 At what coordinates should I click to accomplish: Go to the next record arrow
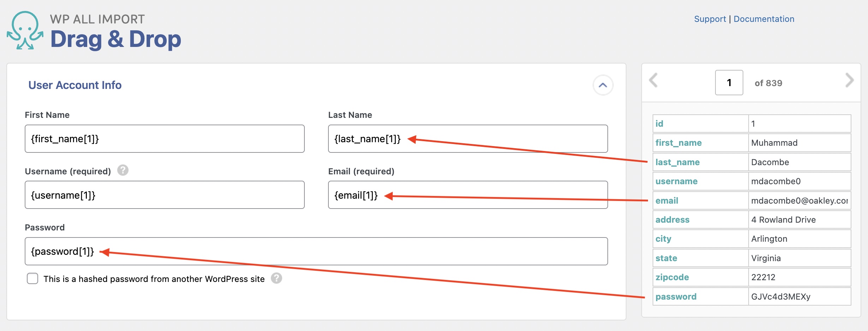(849, 80)
